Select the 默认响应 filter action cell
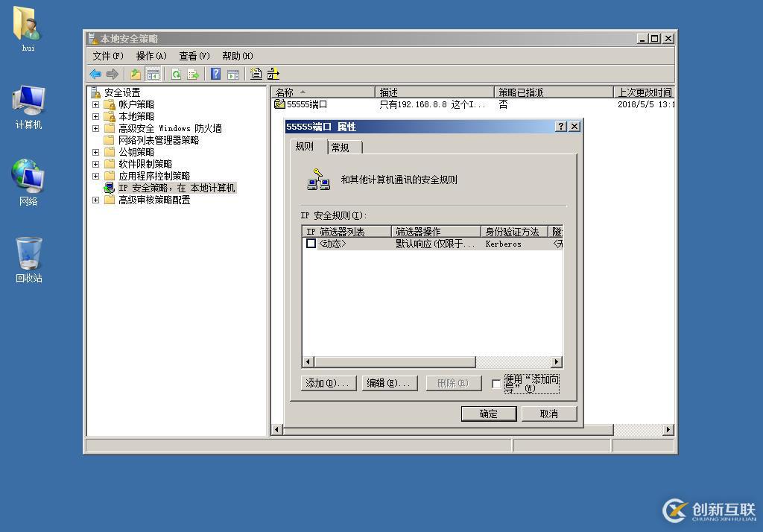 coord(435,244)
